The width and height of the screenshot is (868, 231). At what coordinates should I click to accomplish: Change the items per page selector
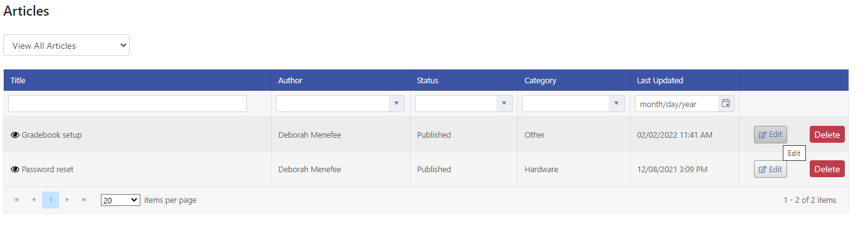click(120, 200)
